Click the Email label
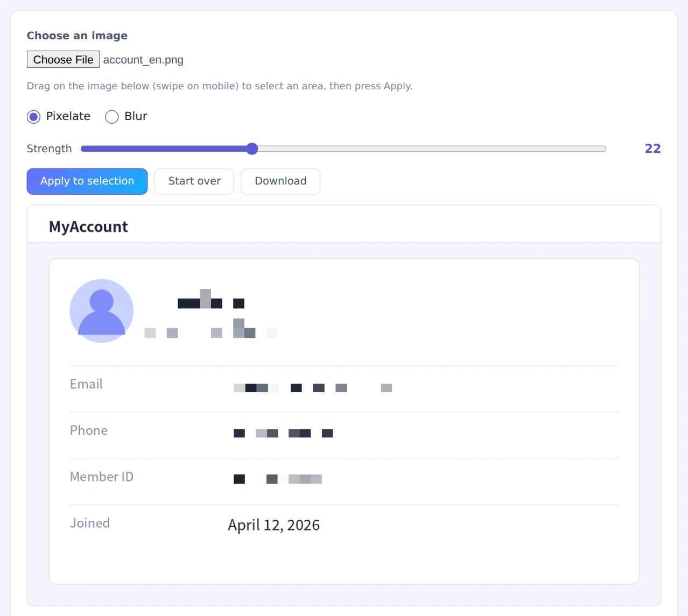Viewport: 688px width, 616px height. tap(86, 384)
